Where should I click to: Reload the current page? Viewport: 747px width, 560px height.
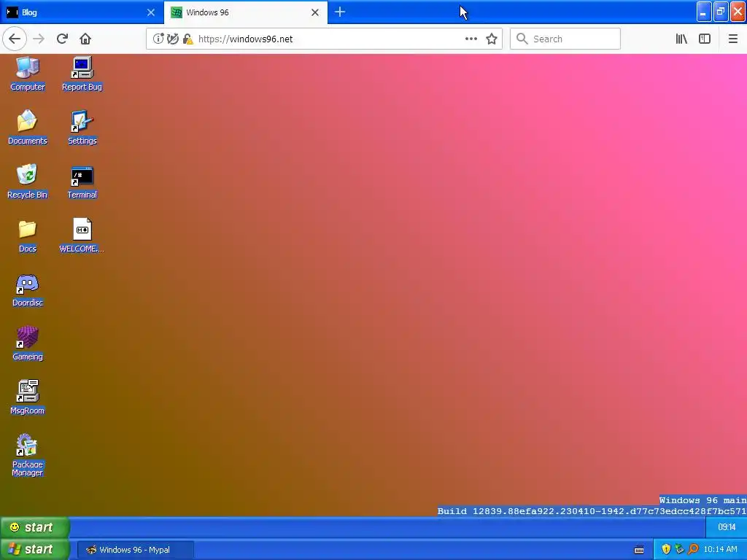(62, 39)
